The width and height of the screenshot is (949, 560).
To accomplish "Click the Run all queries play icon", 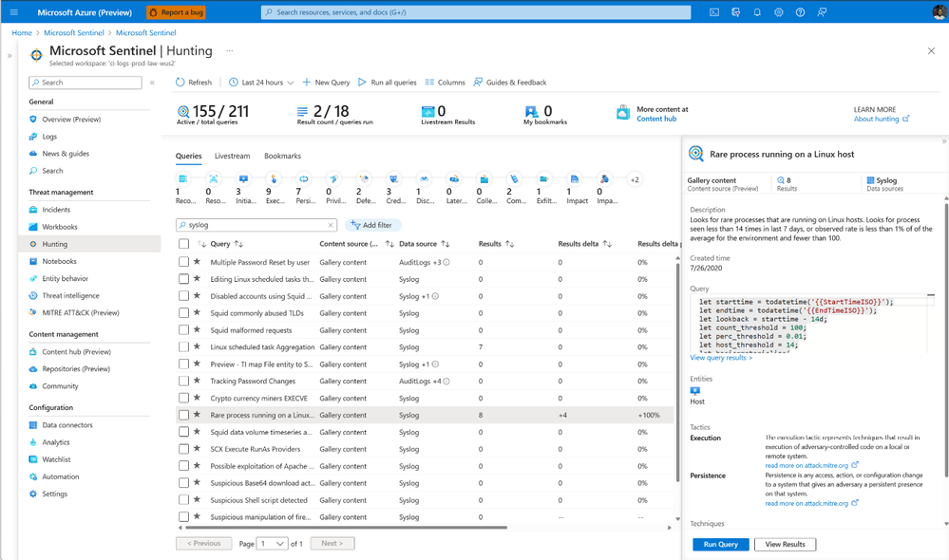I will click(x=362, y=83).
